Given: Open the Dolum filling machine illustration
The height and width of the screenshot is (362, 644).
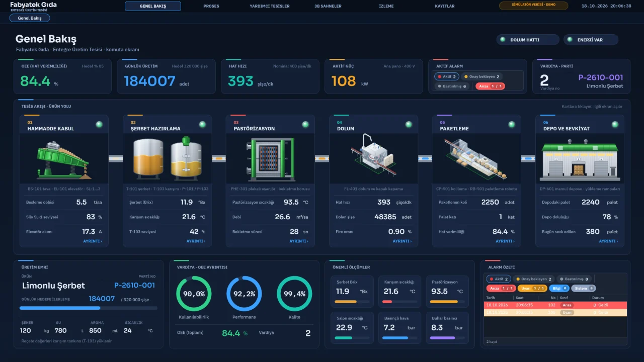Looking at the screenshot, I should coord(373,159).
